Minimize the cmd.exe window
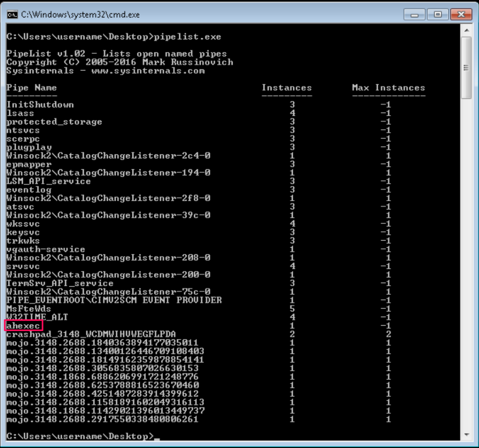479x448 pixels. (x=414, y=15)
